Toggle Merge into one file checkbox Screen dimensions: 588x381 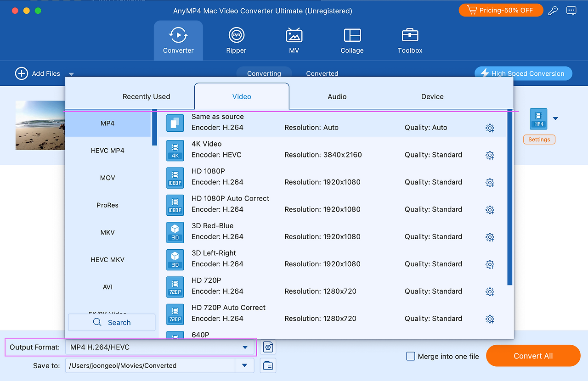click(x=410, y=356)
